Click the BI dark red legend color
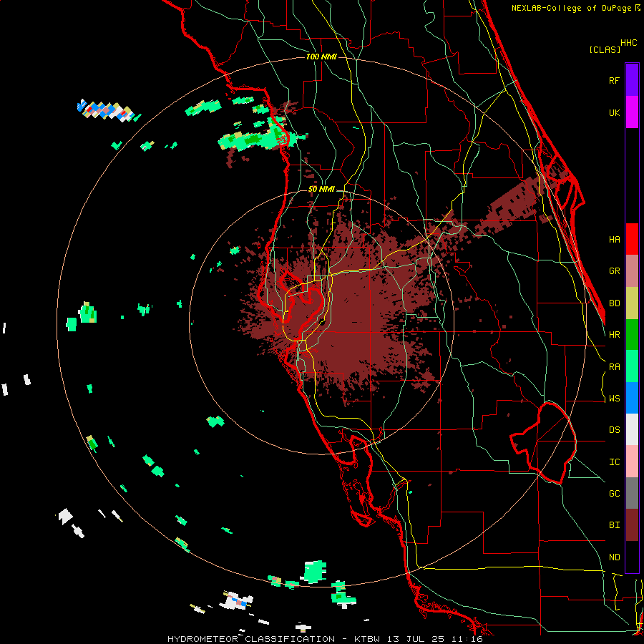 click(x=632, y=525)
